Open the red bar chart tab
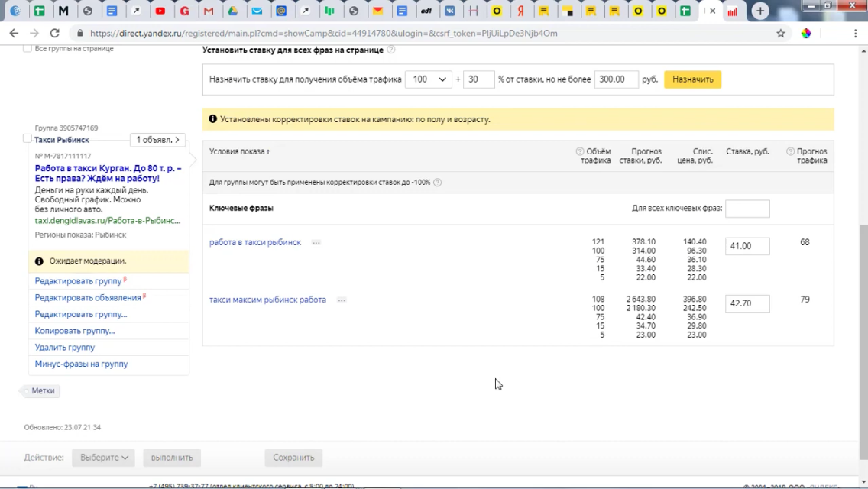The width and height of the screenshot is (868, 489). [732, 11]
